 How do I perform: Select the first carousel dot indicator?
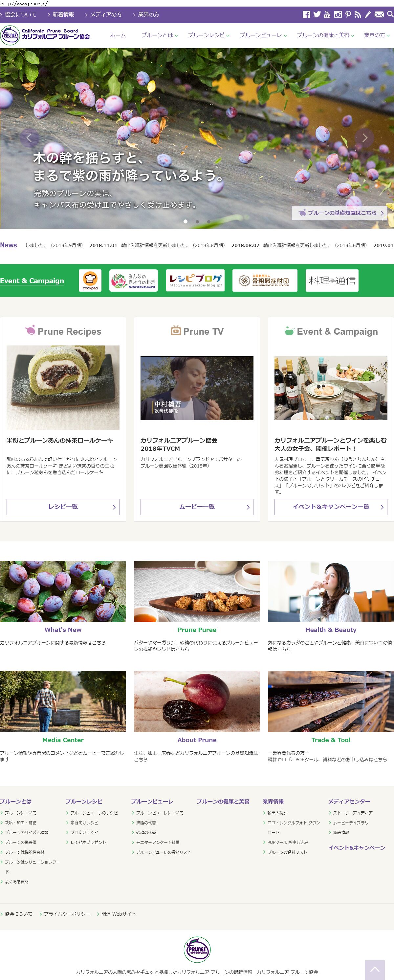coord(186,221)
